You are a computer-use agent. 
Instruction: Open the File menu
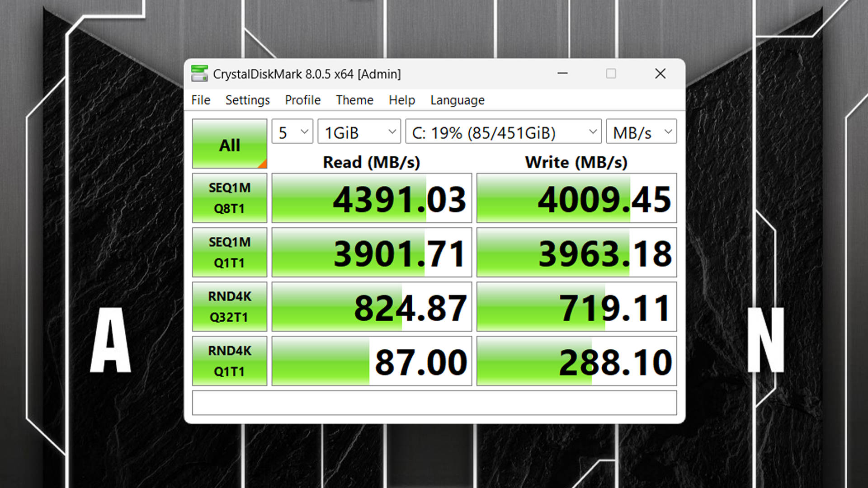coord(201,100)
